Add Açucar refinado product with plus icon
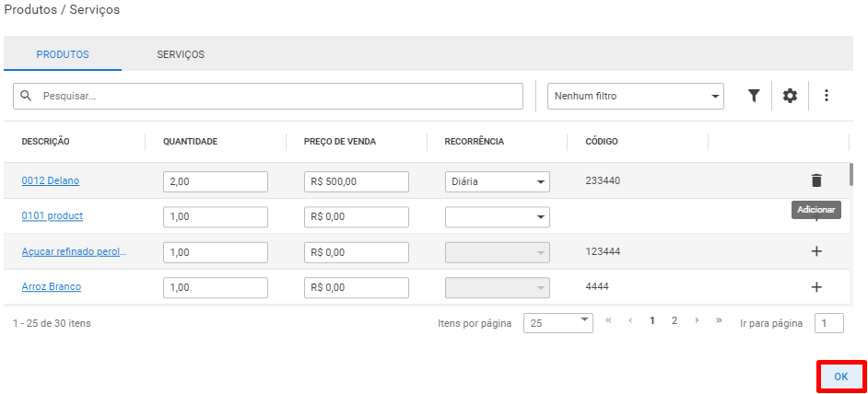This screenshot has height=394, width=868. (x=816, y=251)
